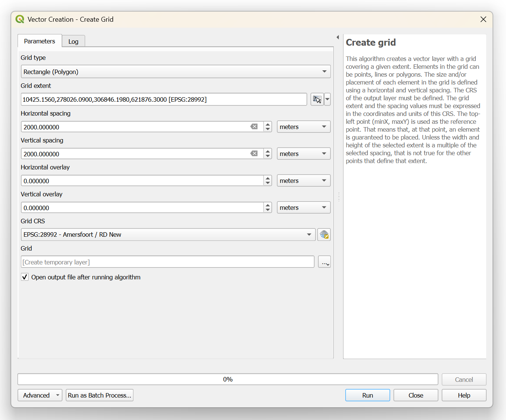This screenshot has width=506, height=420.
Task: Click the Select CRS globe icon
Action: (324, 234)
